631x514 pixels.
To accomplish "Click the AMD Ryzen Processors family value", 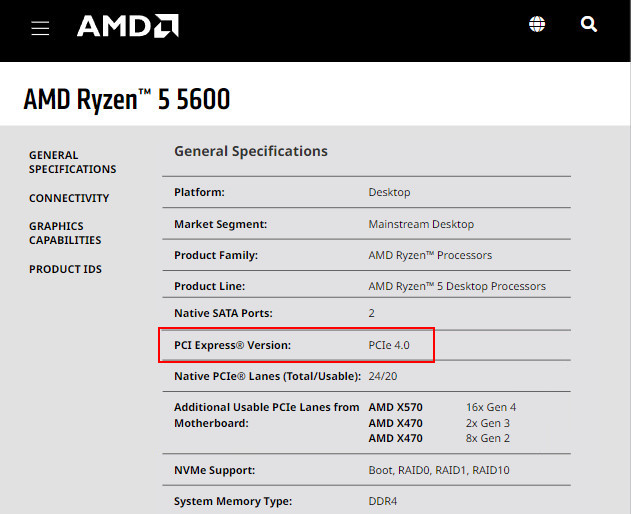I will point(430,255).
